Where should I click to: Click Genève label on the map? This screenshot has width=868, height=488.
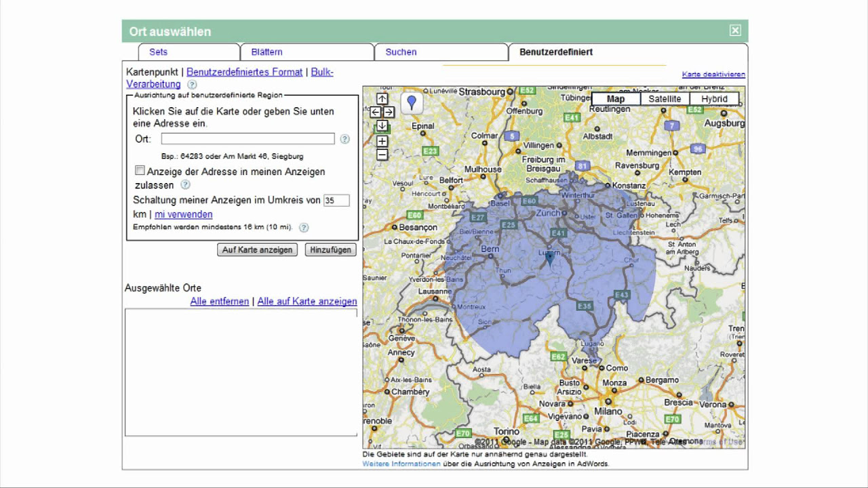[x=401, y=338]
